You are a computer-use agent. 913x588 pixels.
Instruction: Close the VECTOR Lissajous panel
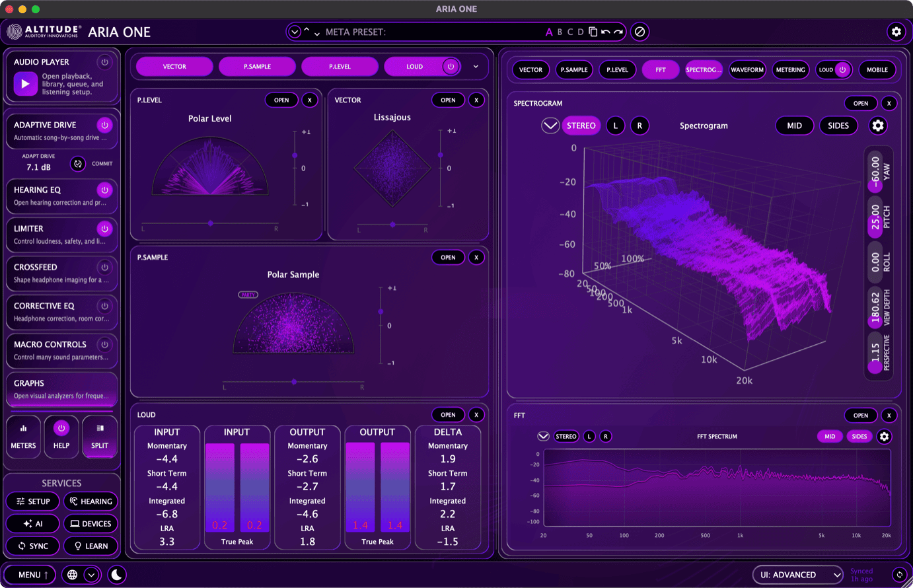tap(476, 100)
